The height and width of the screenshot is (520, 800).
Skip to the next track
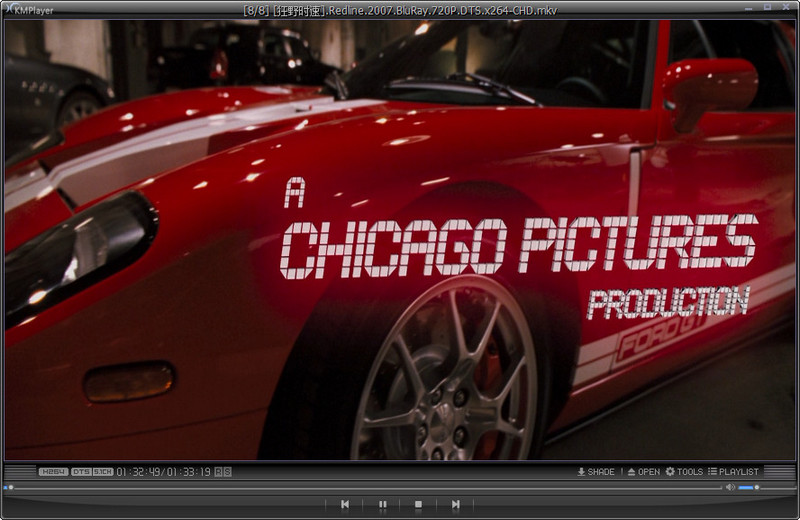tap(456, 505)
